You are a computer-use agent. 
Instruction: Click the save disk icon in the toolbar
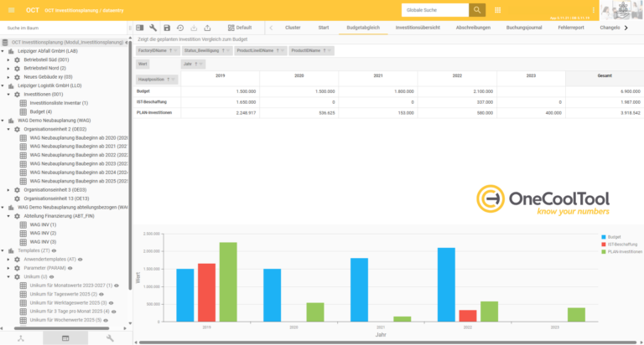click(x=167, y=28)
